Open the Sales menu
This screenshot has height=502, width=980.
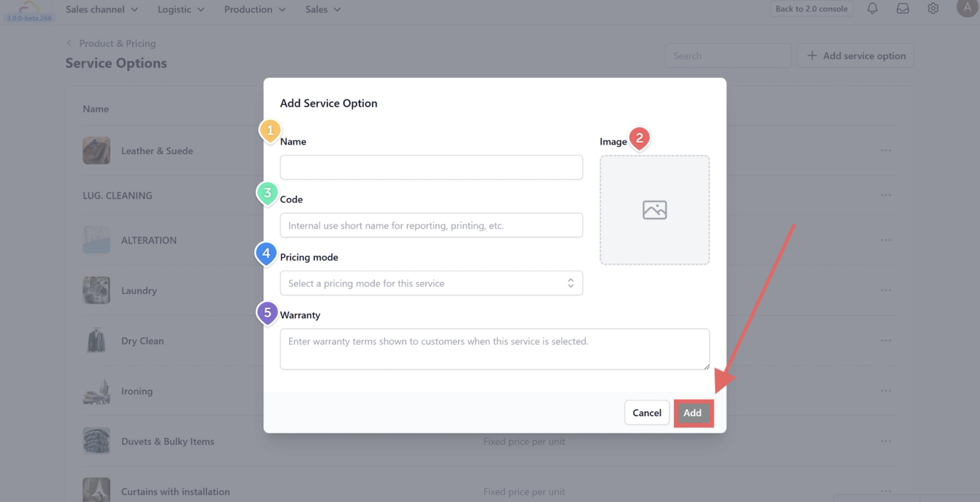323,9
